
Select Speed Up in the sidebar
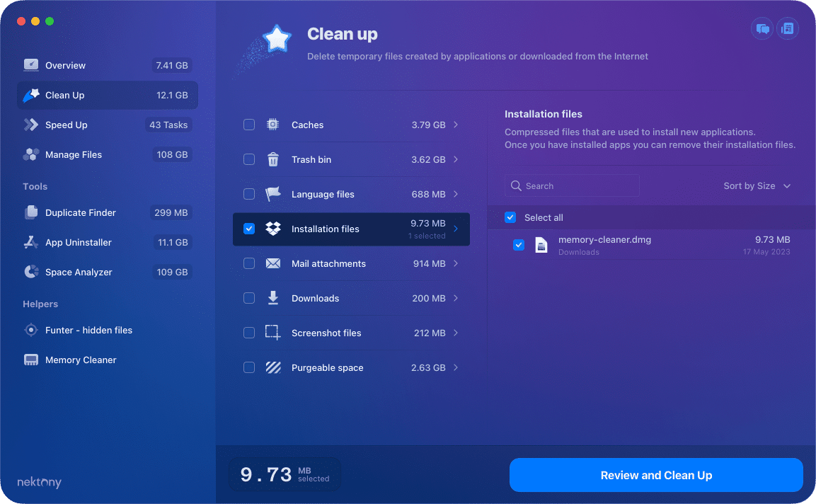click(107, 125)
